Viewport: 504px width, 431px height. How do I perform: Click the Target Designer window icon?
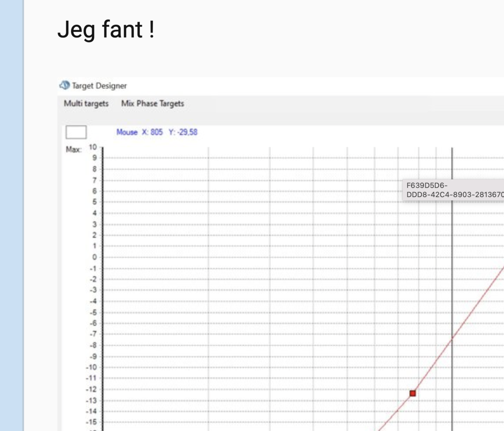pos(64,85)
